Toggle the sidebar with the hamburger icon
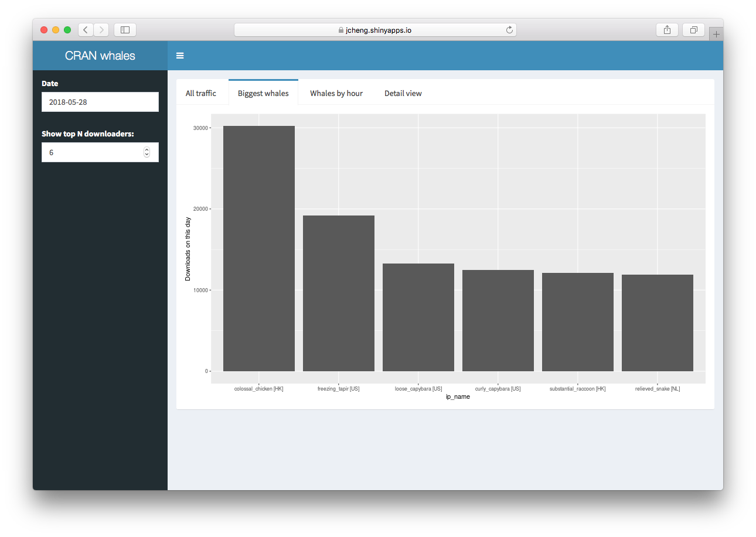This screenshot has height=537, width=756. [x=180, y=56]
